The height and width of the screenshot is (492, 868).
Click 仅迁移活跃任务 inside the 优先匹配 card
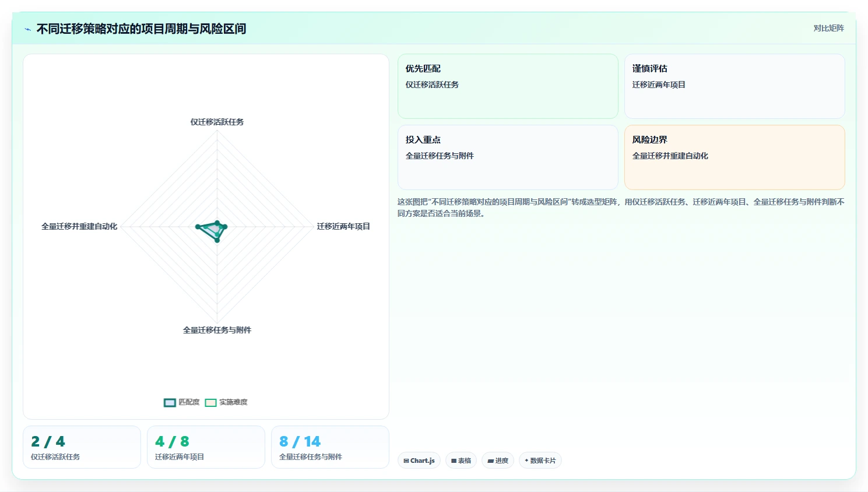[432, 85]
